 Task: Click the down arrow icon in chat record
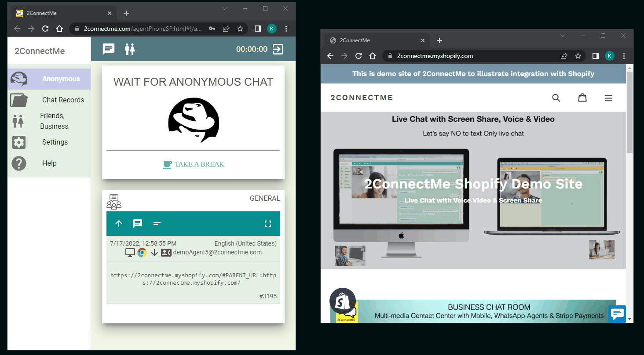(154, 253)
